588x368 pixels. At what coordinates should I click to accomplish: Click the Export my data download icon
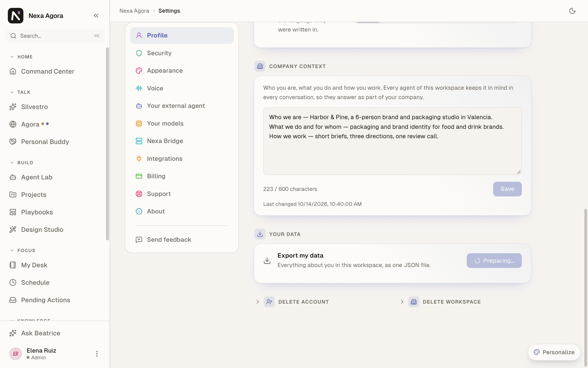[x=267, y=260]
